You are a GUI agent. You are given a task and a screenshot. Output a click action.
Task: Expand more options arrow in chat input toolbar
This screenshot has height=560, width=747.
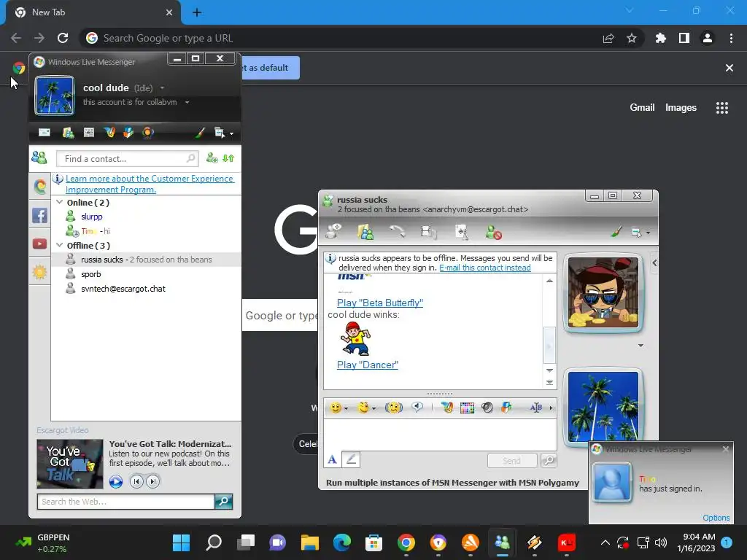pos(551,408)
